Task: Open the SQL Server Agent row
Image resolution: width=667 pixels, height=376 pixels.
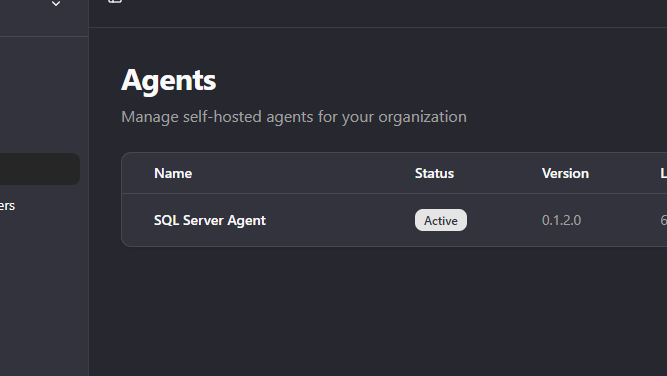Action: (394, 220)
